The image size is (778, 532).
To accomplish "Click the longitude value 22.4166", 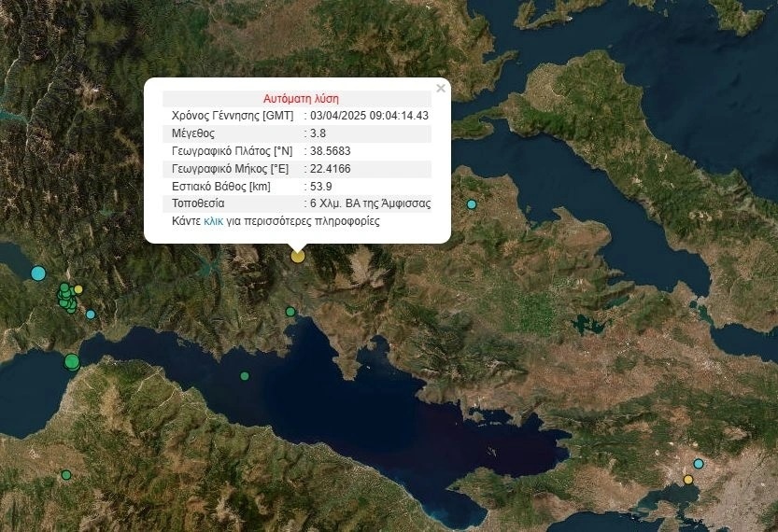I will (x=331, y=169).
